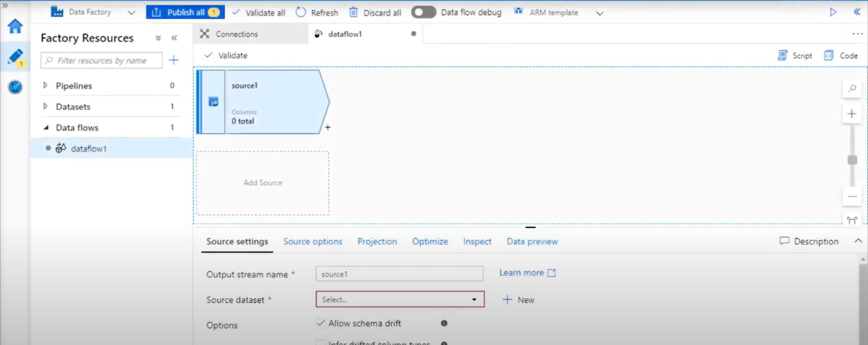Click info icon beside Allow schema drift
Viewport: 868px width, 345px height.
(x=444, y=323)
